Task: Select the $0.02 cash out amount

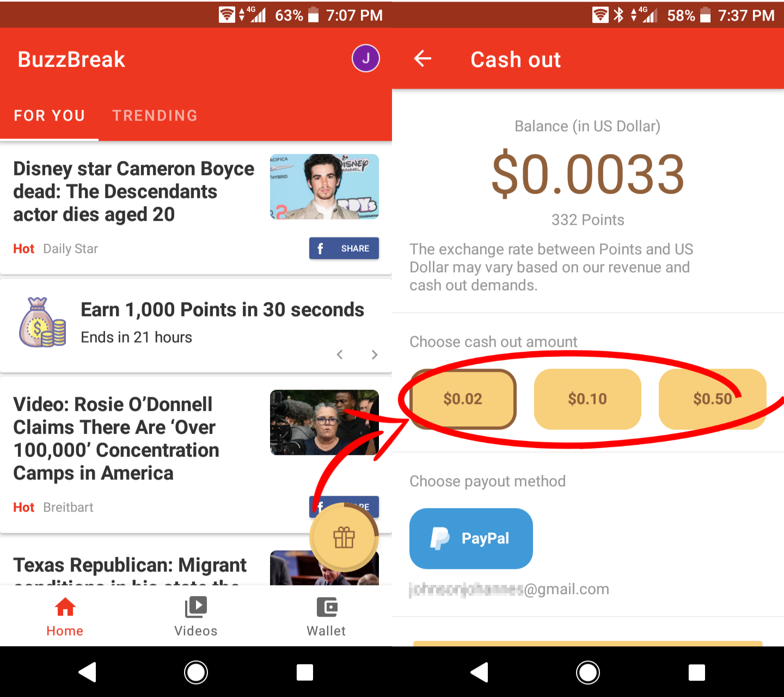Action: click(463, 399)
